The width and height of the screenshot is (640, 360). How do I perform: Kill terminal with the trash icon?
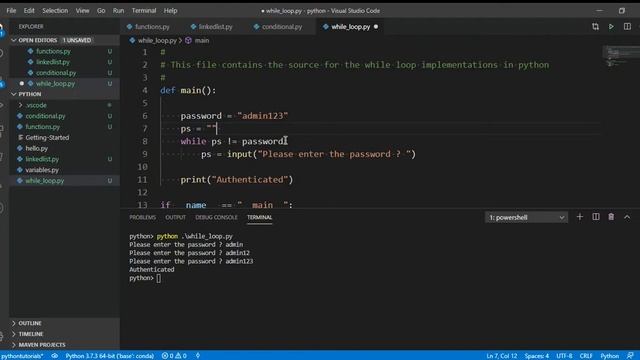[x=611, y=217]
